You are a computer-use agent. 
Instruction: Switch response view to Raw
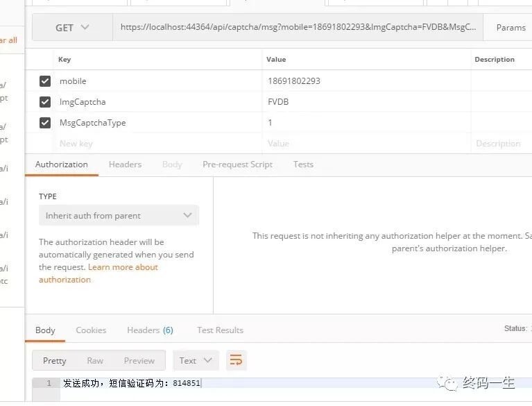click(x=95, y=360)
